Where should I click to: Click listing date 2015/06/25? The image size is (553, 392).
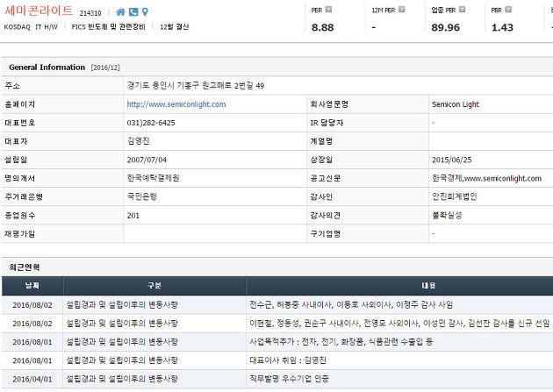452,160
